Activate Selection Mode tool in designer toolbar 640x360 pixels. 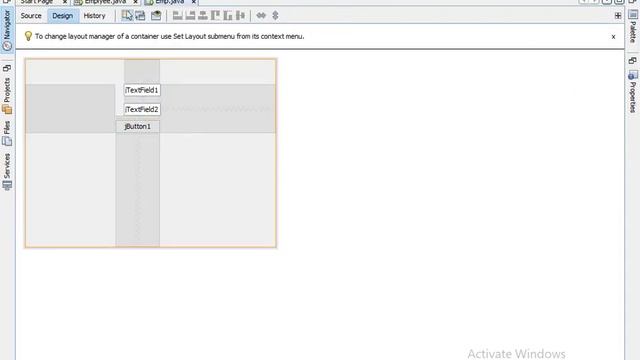(x=127, y=16)
